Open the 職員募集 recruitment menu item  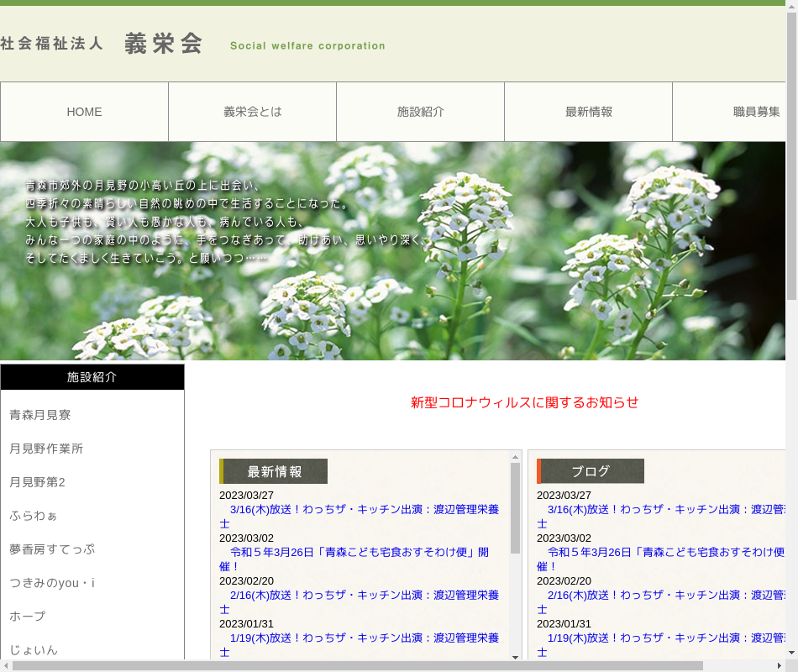[731, 112]
